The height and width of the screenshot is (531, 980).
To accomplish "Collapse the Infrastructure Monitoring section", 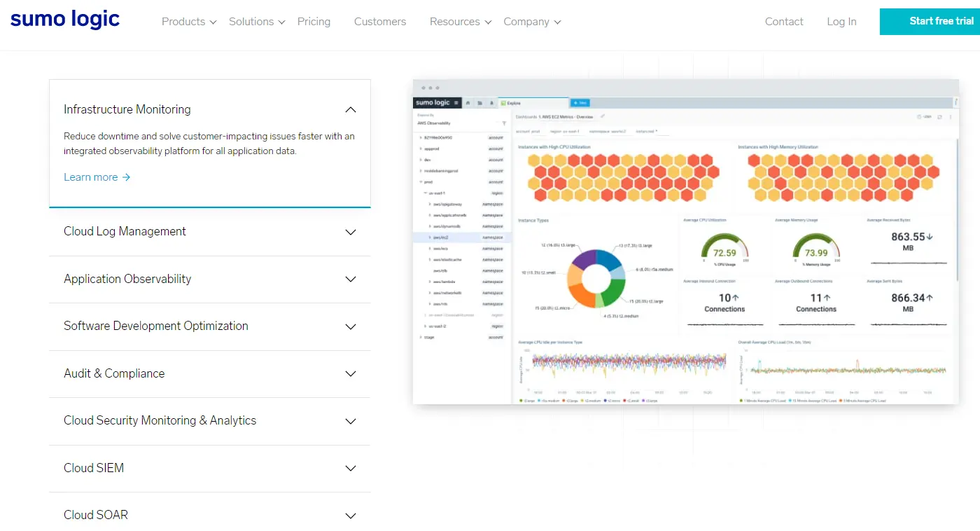I will (x=210, y=109).
